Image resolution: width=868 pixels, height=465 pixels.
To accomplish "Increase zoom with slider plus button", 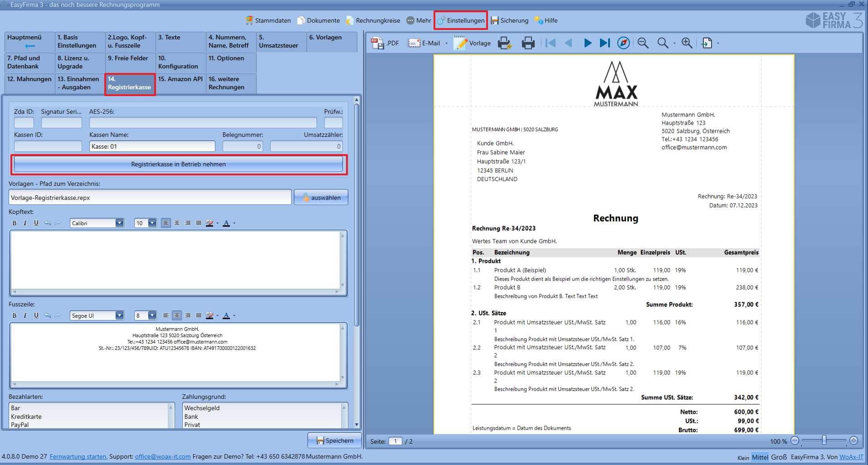I will pos(853,441).
